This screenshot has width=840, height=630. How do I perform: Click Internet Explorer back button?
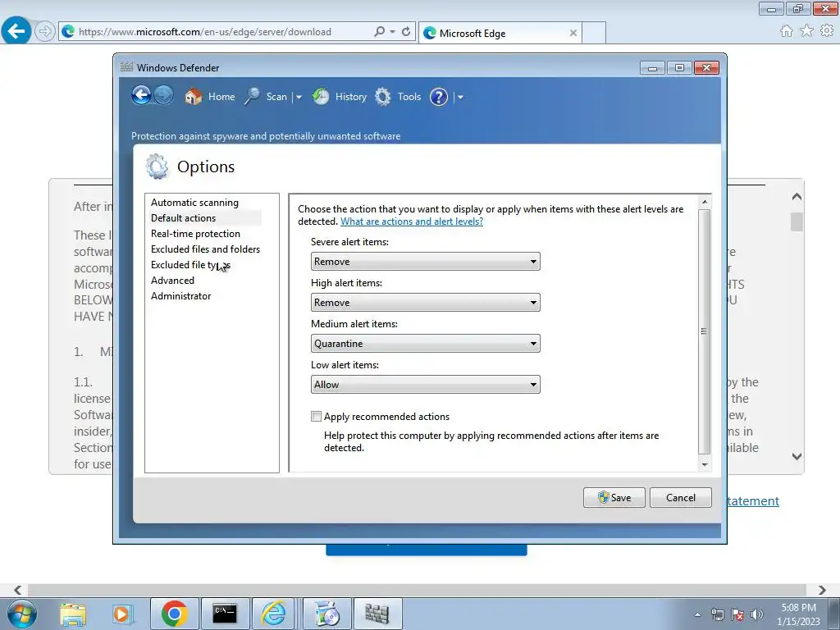click(x=16, y=31)
